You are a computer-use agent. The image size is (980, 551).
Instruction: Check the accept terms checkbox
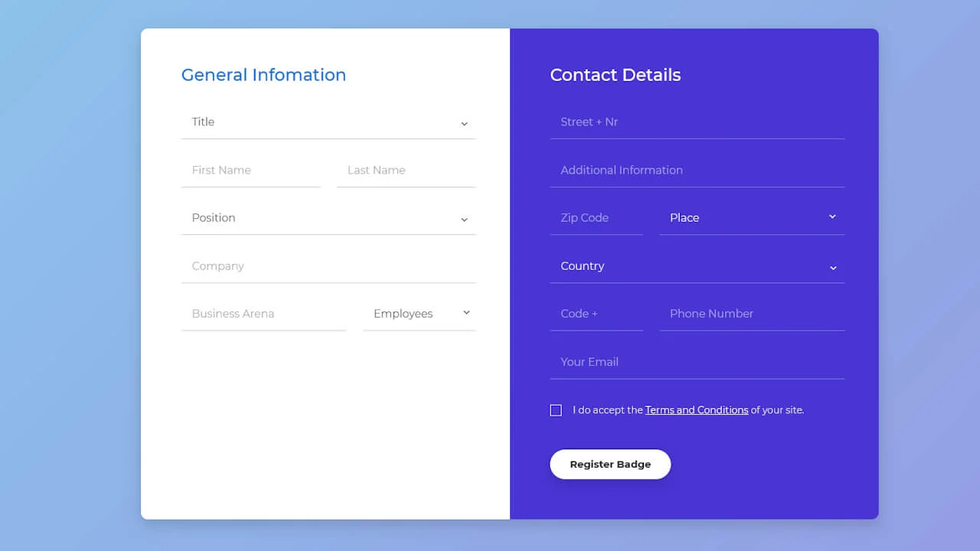pos(556,410)
